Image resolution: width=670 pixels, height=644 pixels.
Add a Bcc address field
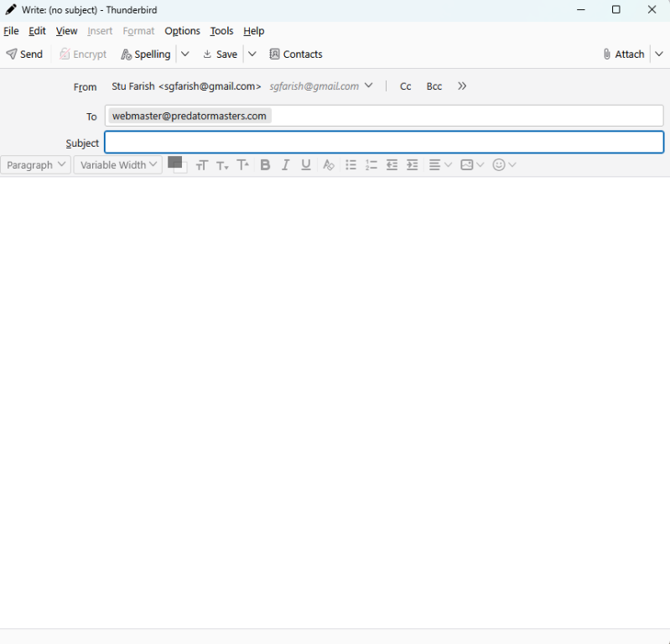[x=434, y=86]
